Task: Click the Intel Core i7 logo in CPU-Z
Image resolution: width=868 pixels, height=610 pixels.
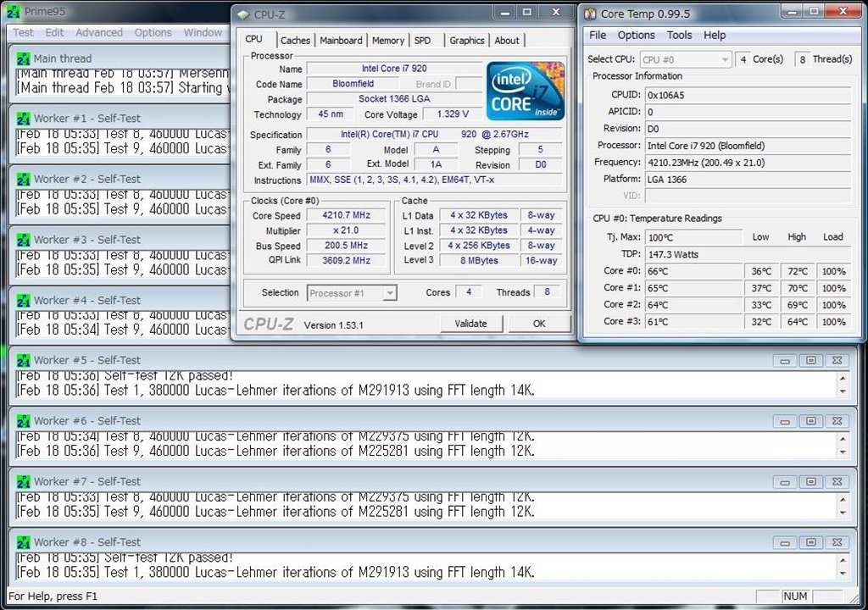Action: coord(525,91)
